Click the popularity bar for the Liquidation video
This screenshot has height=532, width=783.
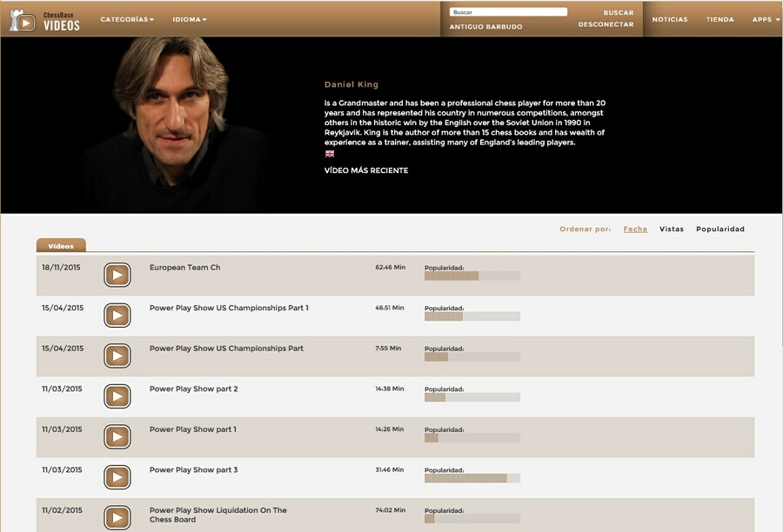click(472, 518)
